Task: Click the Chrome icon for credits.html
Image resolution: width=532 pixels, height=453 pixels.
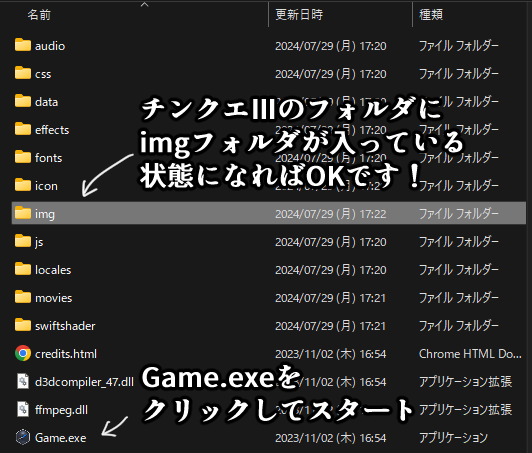Action: pyautogui.click(x=23, y=353)
